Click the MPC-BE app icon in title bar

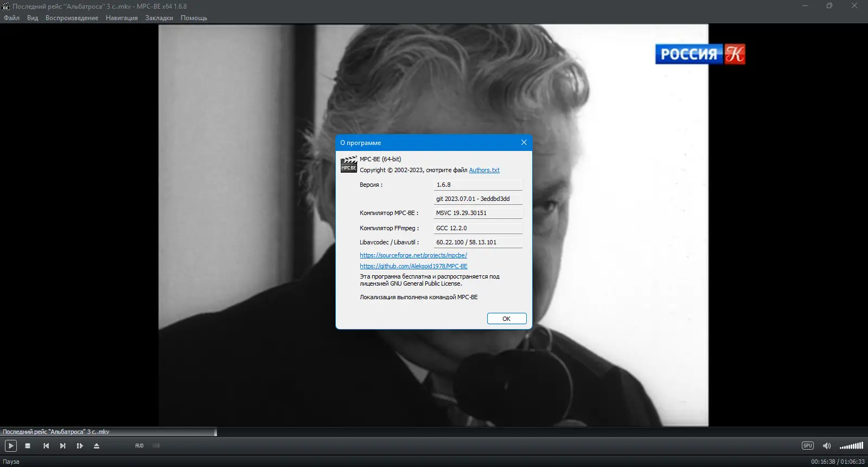[x=6, y=7]
